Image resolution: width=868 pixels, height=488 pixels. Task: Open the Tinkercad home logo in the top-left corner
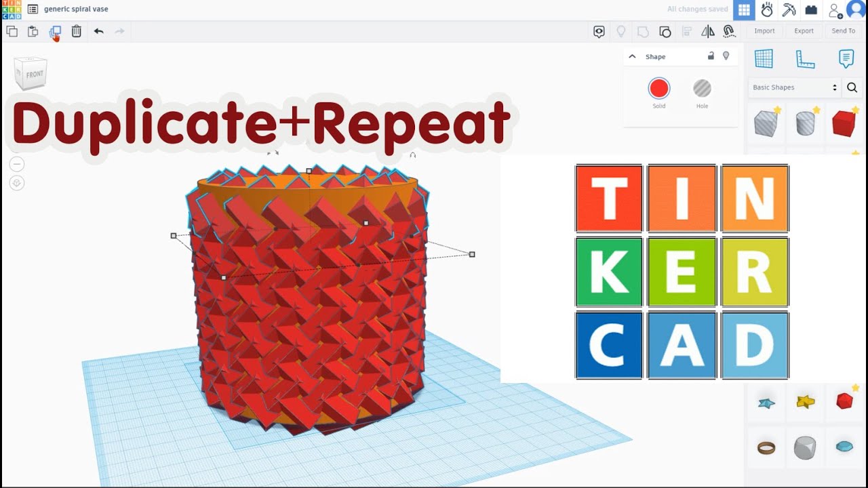pos(12,9)
